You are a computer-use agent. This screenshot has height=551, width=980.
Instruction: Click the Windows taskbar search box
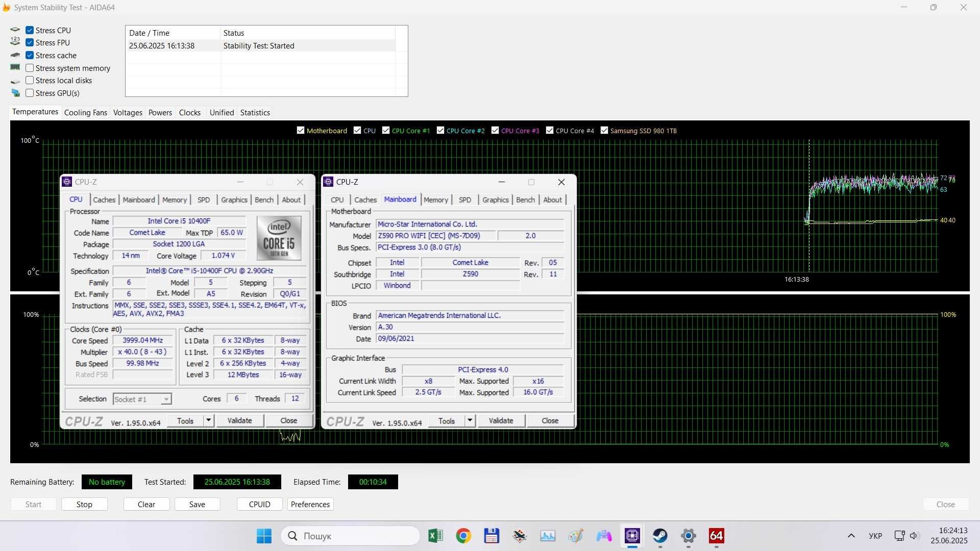click(x=350, y=536)
